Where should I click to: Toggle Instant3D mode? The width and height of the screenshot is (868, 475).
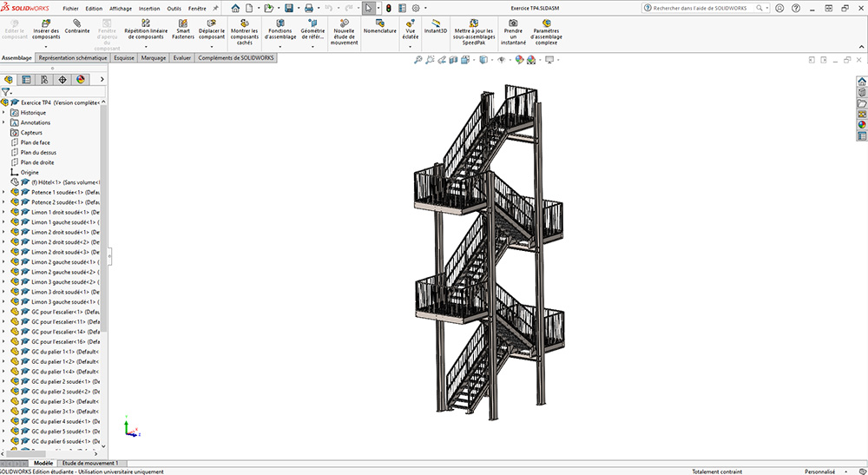click(x=436, y=26)
